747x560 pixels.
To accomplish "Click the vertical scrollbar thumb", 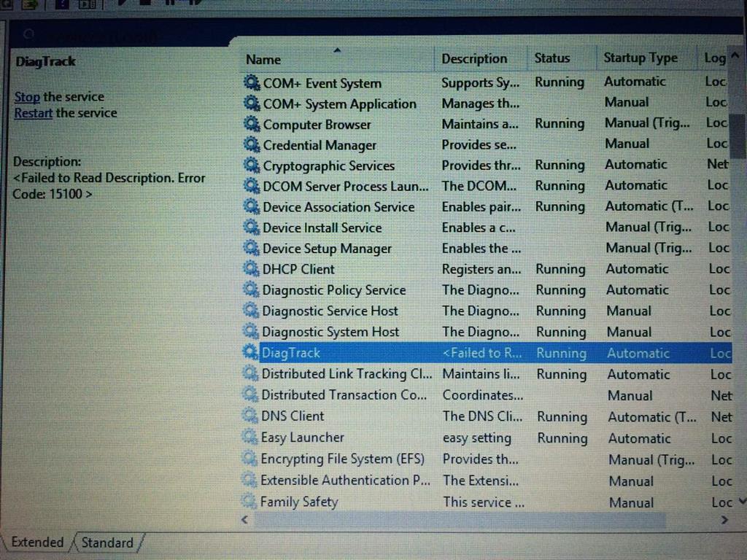I will (740, 135).
